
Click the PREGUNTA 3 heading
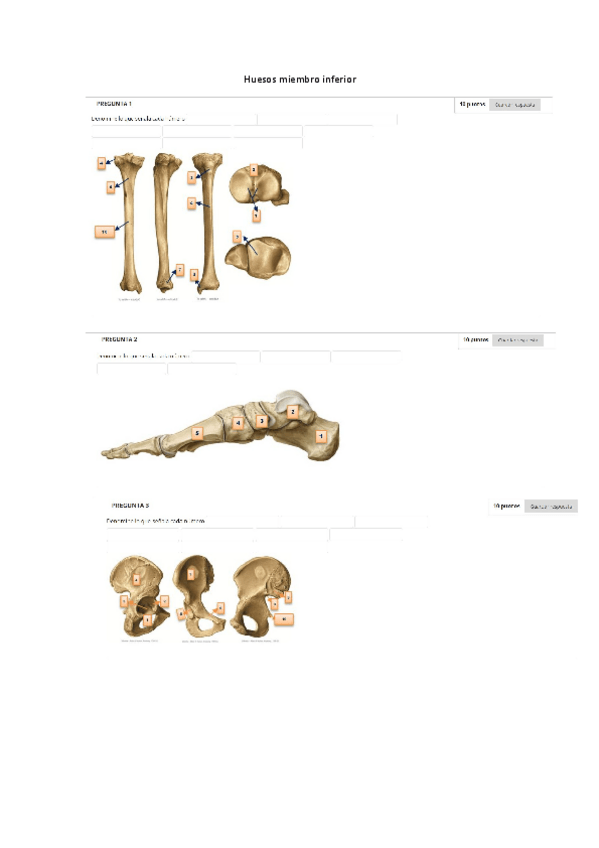tap(130, 506)
